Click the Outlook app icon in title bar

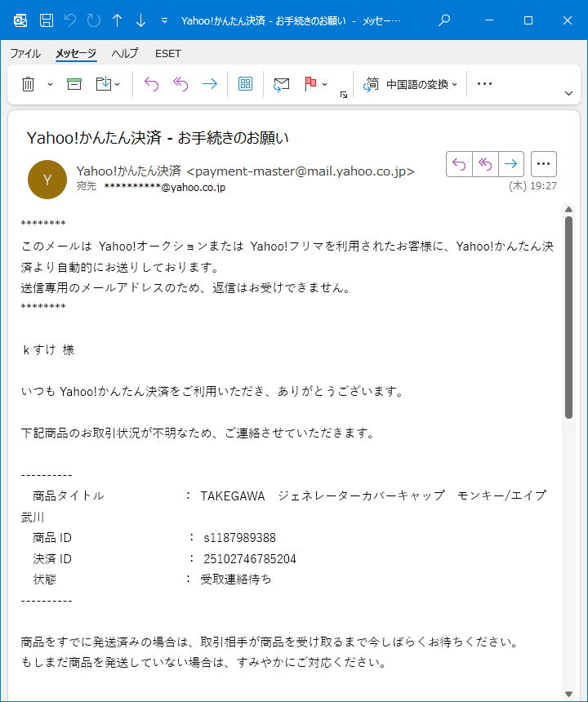20,20
